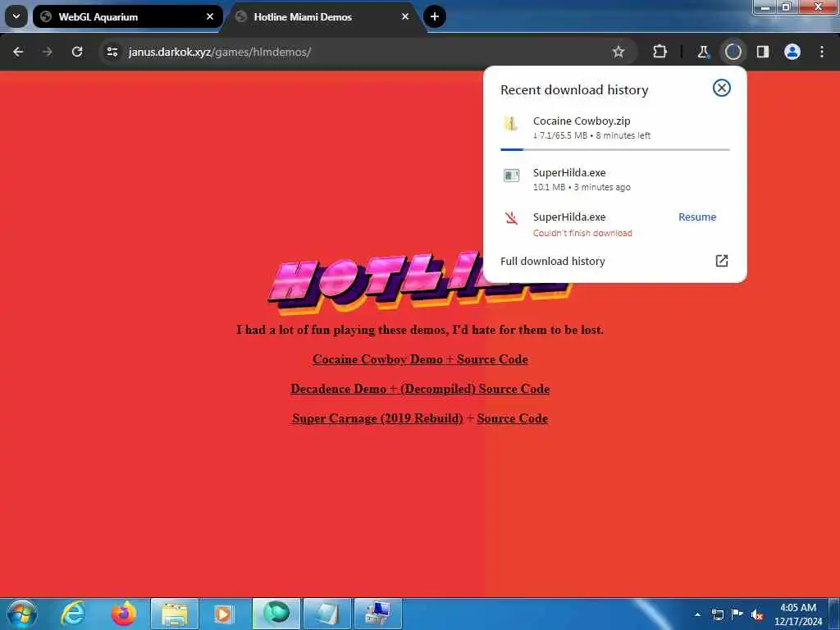Open the Cocaine Cowboy Demo + Source Code link

(420, 359)
